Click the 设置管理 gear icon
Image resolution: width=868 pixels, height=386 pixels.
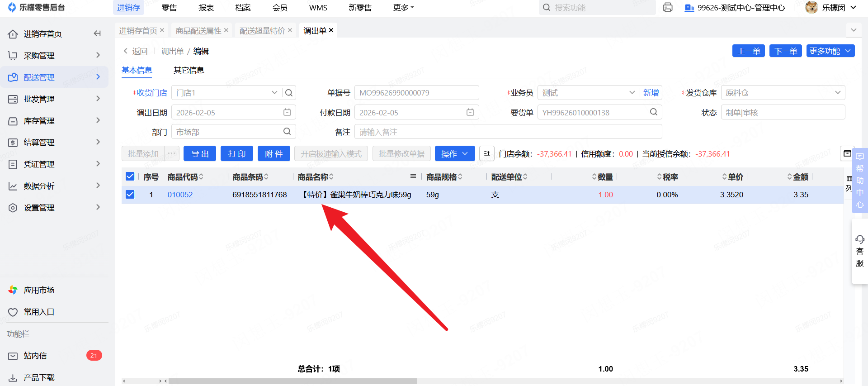click(13, 208)
